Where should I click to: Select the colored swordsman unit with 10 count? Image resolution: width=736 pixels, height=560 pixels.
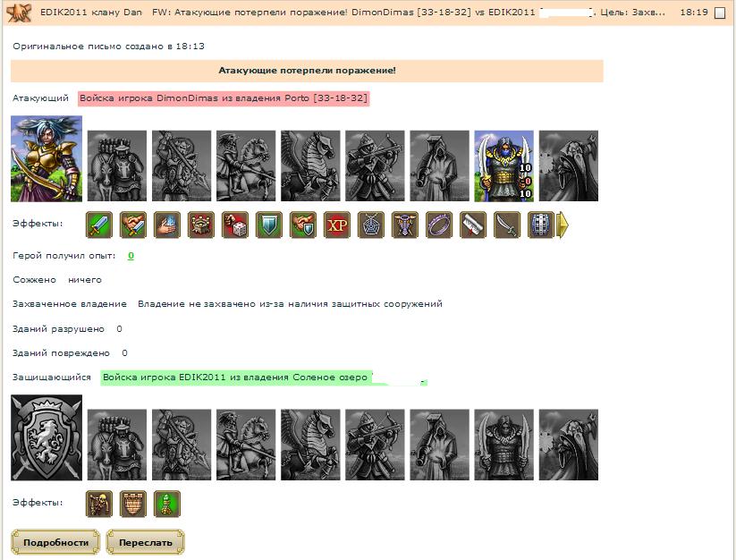click(503, 166)
